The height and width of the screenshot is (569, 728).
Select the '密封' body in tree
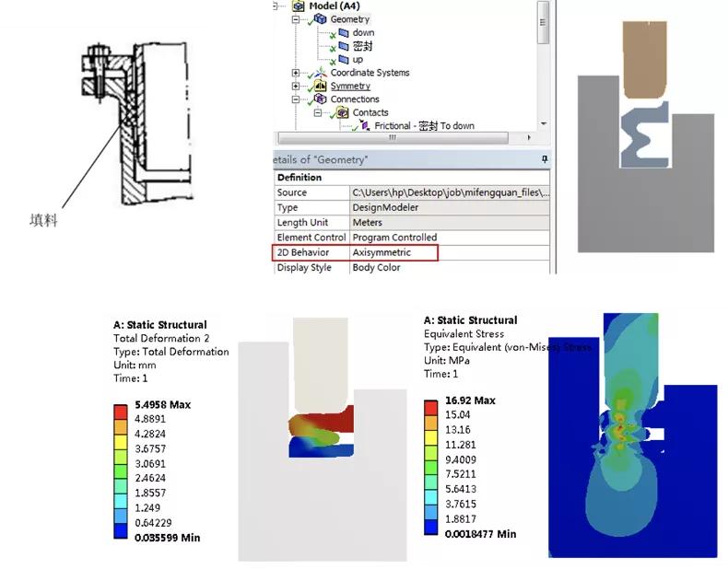point(362,46)
